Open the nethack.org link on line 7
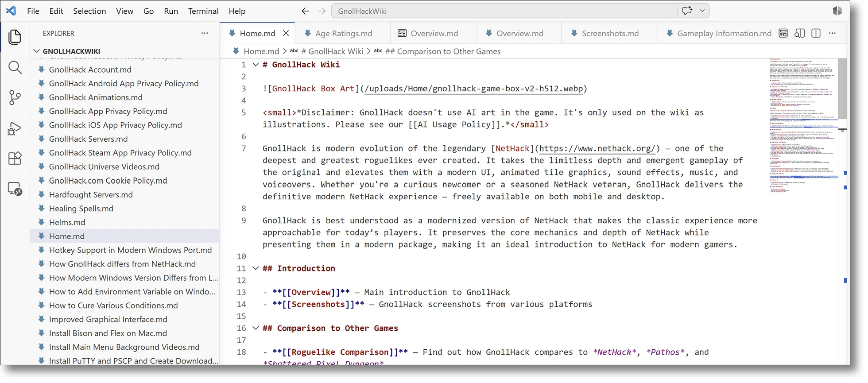The width and height of the screenshot is (868, 383). (597, 148)
